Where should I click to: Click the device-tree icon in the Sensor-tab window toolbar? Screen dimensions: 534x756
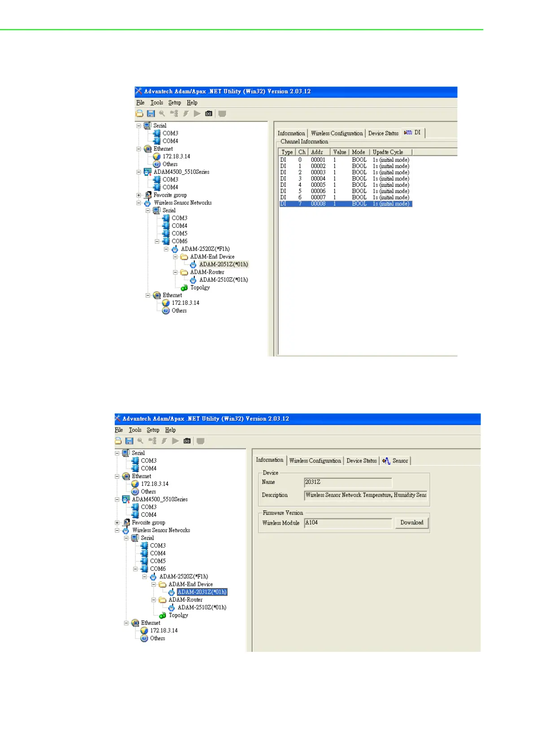tap(153, 441)
